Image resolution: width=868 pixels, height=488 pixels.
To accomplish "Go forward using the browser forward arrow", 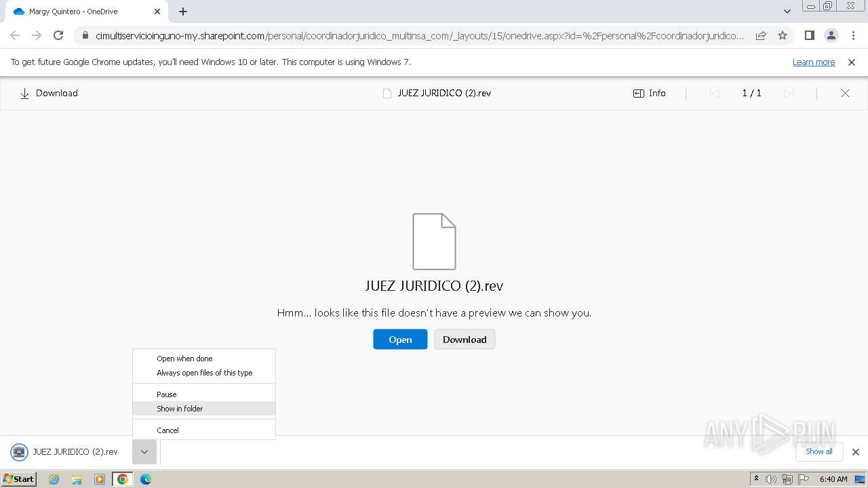I will [37, 35].
